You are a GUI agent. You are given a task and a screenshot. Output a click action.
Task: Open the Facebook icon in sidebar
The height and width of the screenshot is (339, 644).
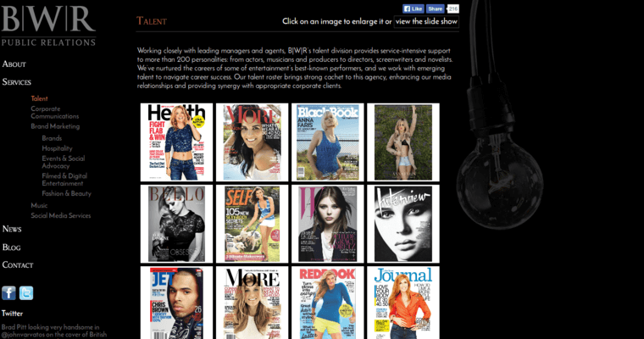tap(8, 293)
